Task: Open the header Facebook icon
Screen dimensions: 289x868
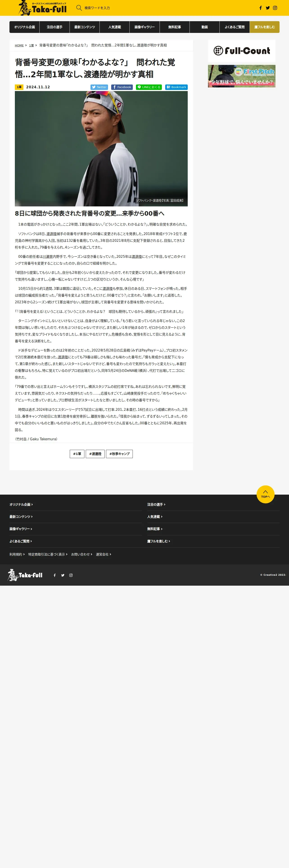Action: (x=260, y=8)
